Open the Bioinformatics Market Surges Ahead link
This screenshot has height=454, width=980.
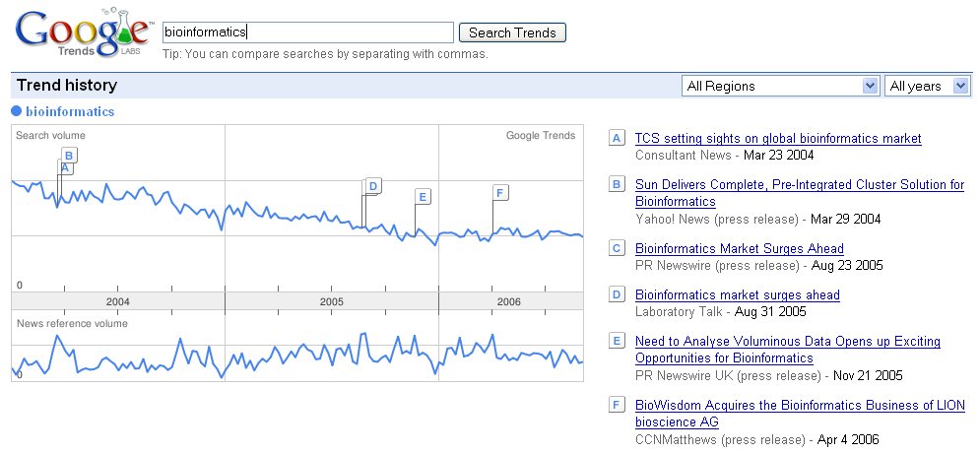pyautogui.click(x=739, y=248)
